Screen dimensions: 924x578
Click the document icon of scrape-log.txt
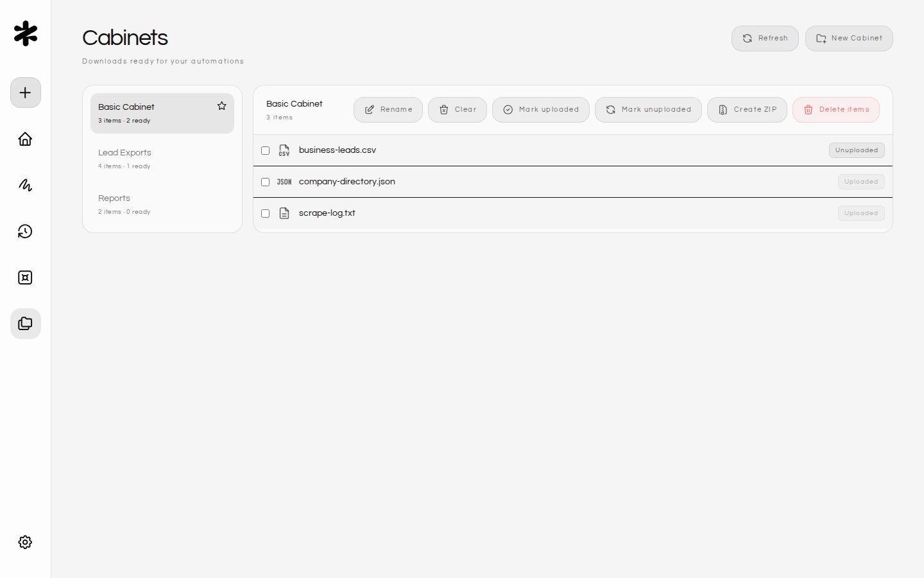point(284,213)
